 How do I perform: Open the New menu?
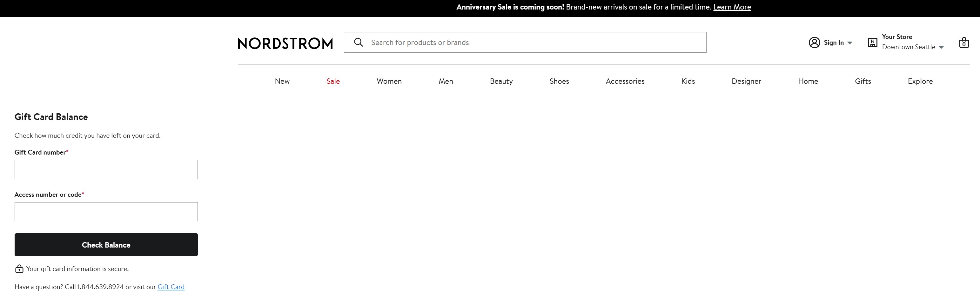point(282,81)
